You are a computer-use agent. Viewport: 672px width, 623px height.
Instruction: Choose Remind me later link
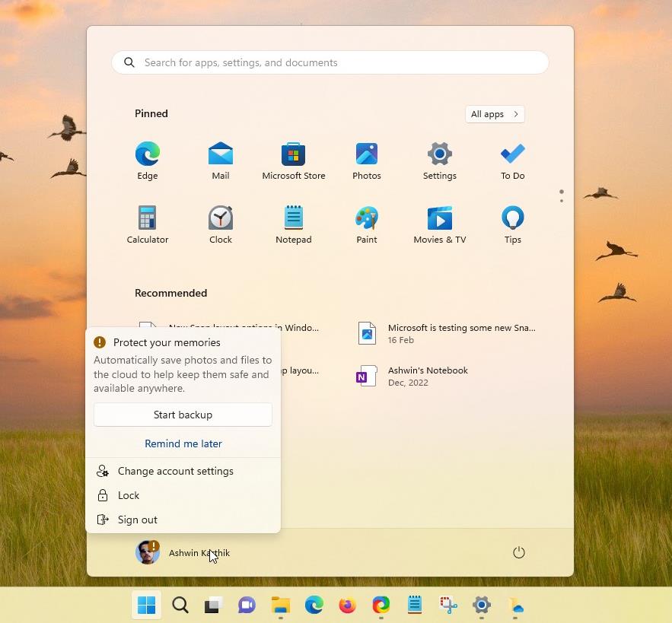click(x=183, y=443)
